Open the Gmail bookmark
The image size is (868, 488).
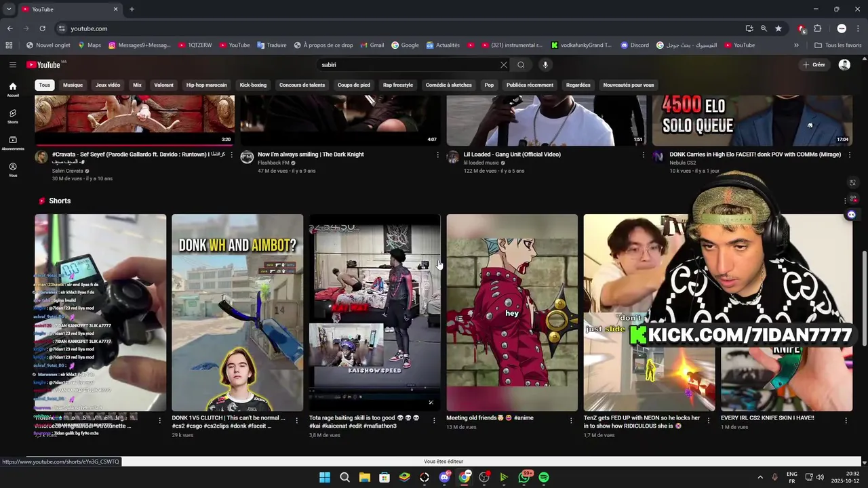click(372, 45)
